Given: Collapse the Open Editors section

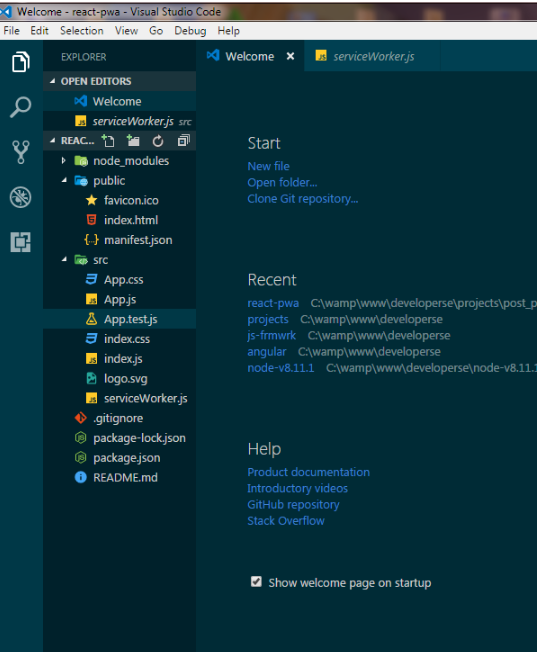Looking at the screenshot, I should (x=52, y=81).
